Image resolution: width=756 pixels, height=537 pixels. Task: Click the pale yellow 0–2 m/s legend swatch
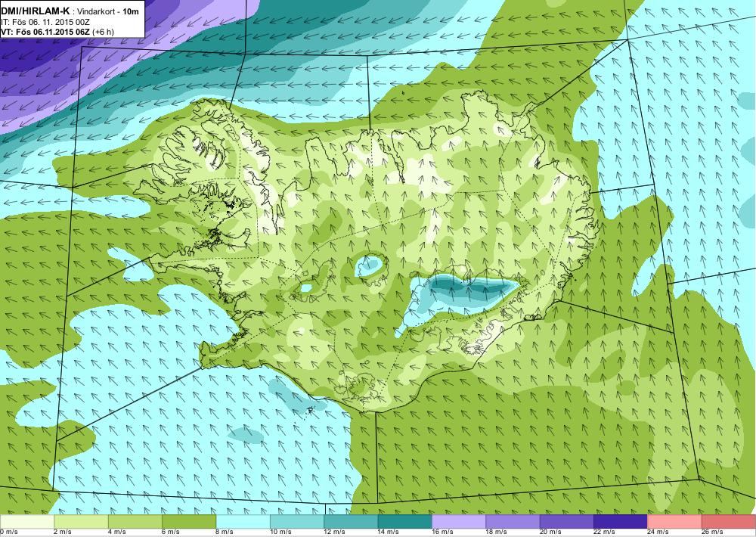27,522
